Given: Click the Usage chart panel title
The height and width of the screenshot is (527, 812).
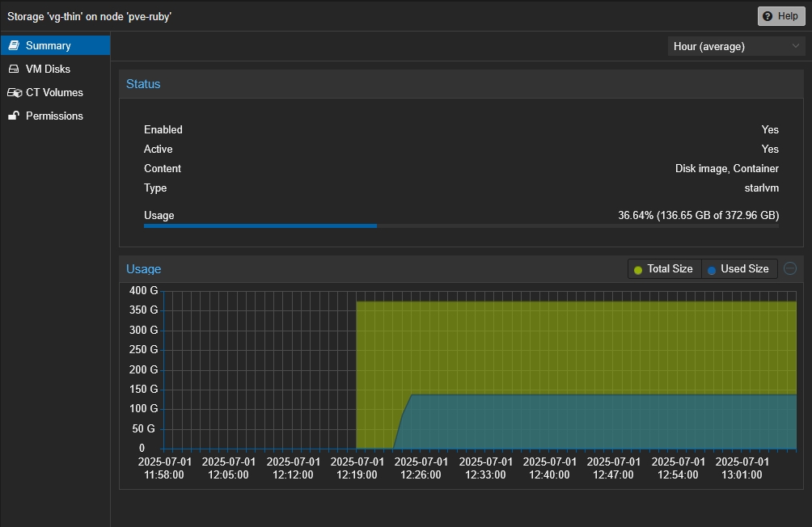Looking at the screenshot, I should click(143, 269).
